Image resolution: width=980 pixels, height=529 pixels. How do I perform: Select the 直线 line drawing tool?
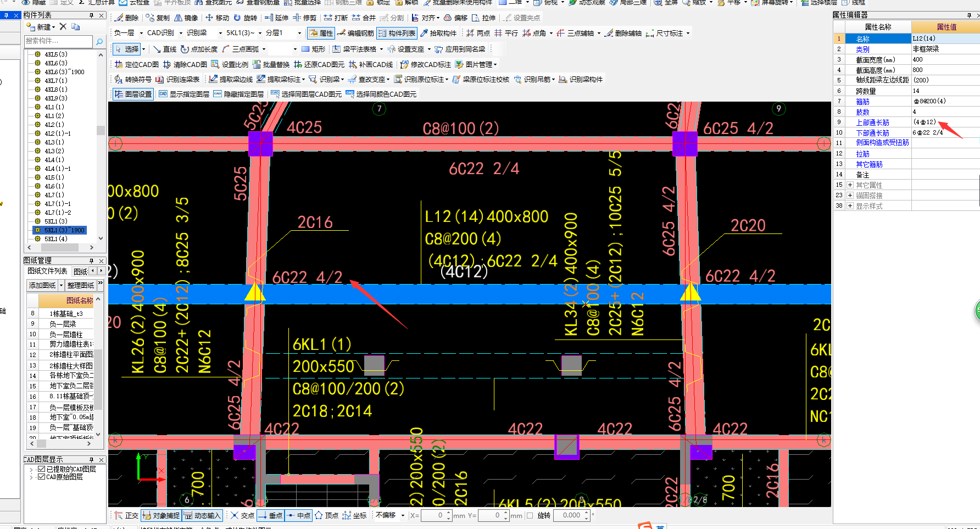coord(165,49)
